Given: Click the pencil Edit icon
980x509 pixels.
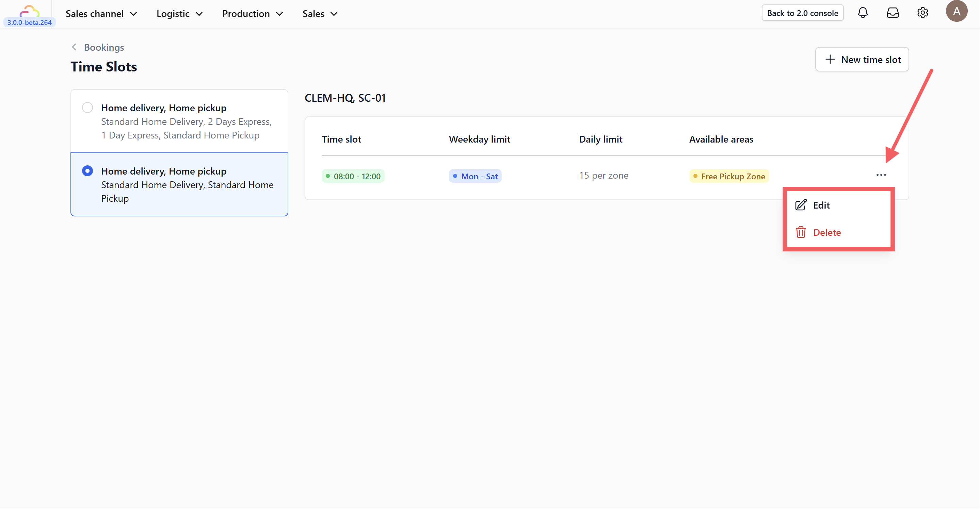Looking at the screenshot, I should click(801, 205).
